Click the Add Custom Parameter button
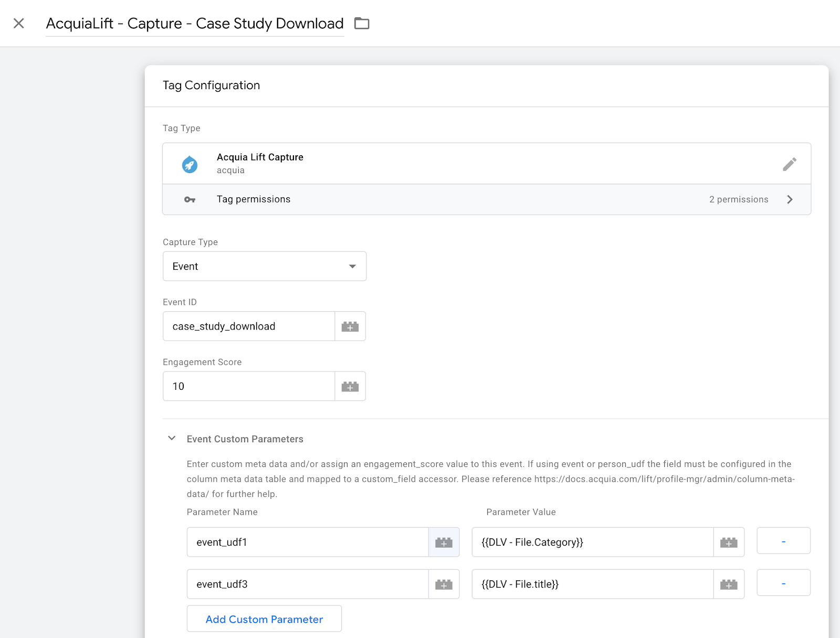Viewport: 840px width, 638px height. (264, 619)
